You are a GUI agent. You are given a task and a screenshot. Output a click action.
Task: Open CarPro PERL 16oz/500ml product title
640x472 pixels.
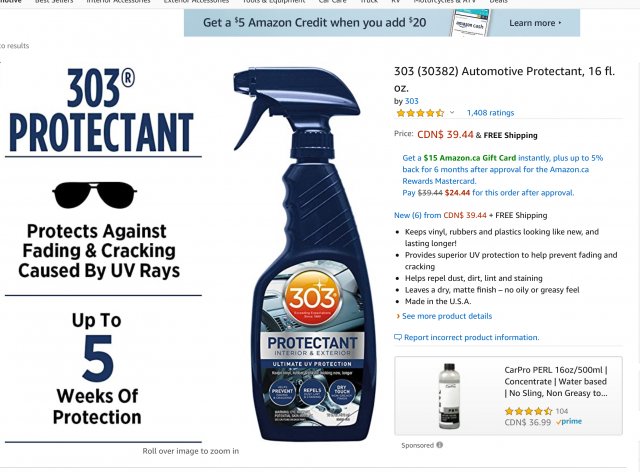[556, 381]
